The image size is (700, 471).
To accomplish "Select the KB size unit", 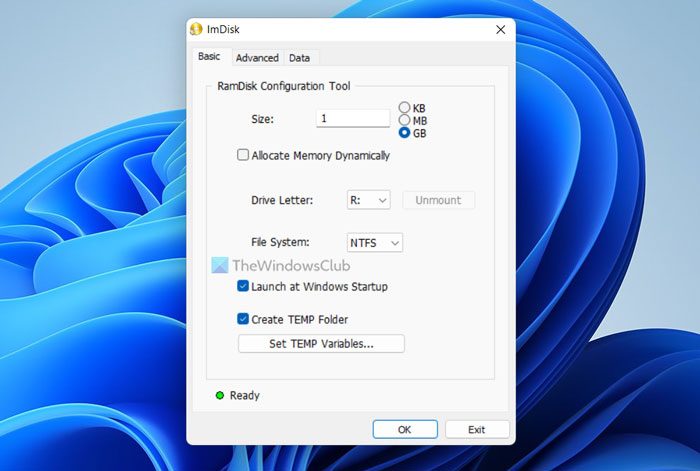I will point(404,107).
